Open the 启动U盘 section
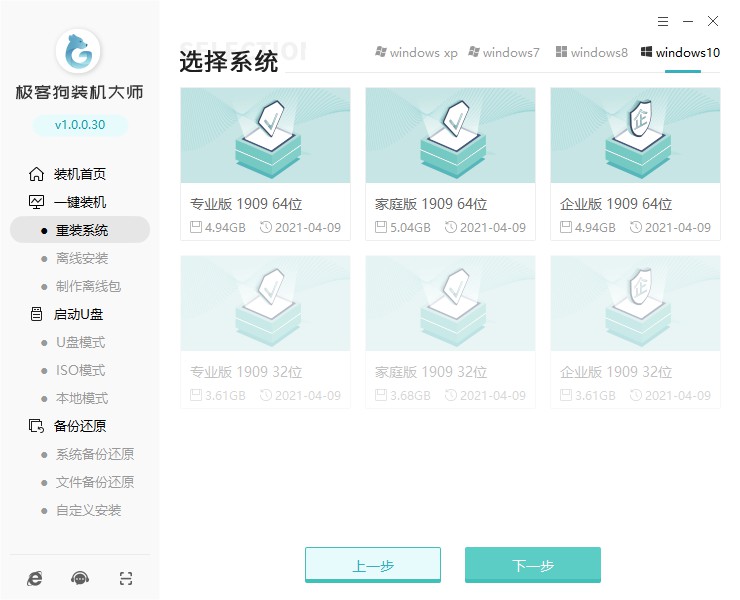This screenshot has height=600, width=740. [x=78, y=314]
